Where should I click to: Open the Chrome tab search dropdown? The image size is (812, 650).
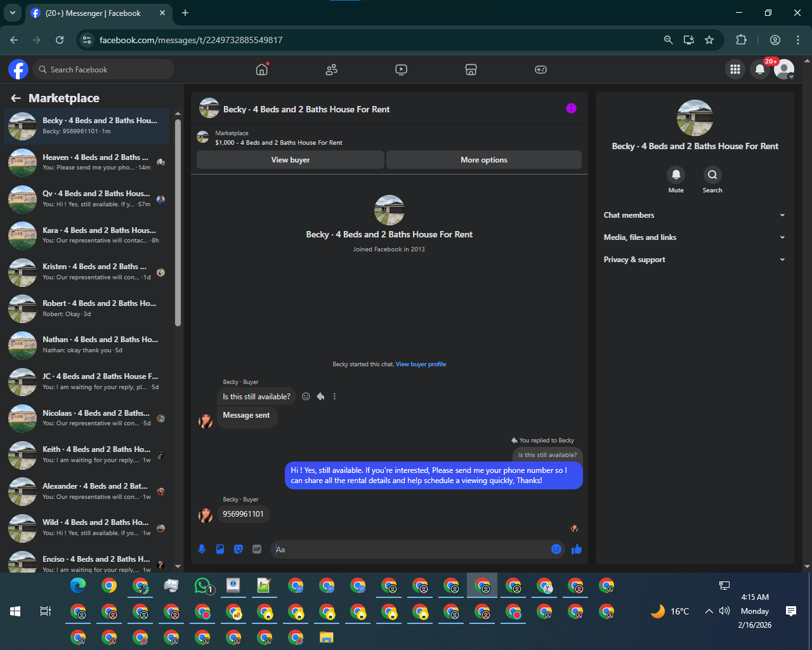coord(12,13)
